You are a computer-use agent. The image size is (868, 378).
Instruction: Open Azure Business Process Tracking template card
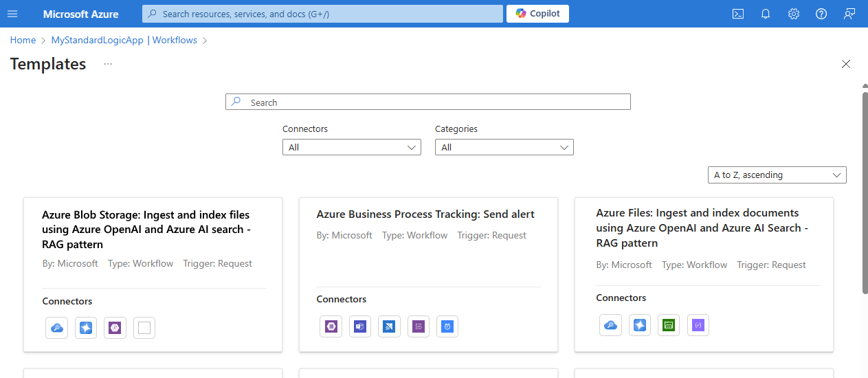click(425, 214)
